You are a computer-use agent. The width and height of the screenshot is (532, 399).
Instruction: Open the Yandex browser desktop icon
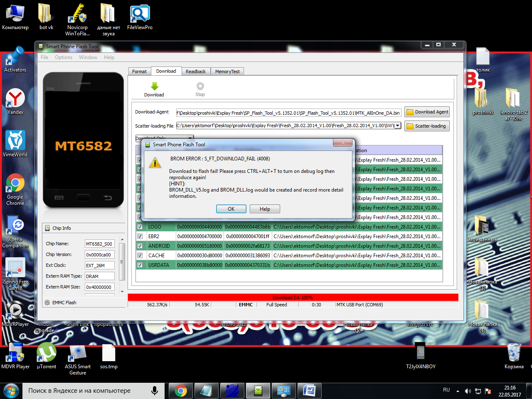(15, 99)
